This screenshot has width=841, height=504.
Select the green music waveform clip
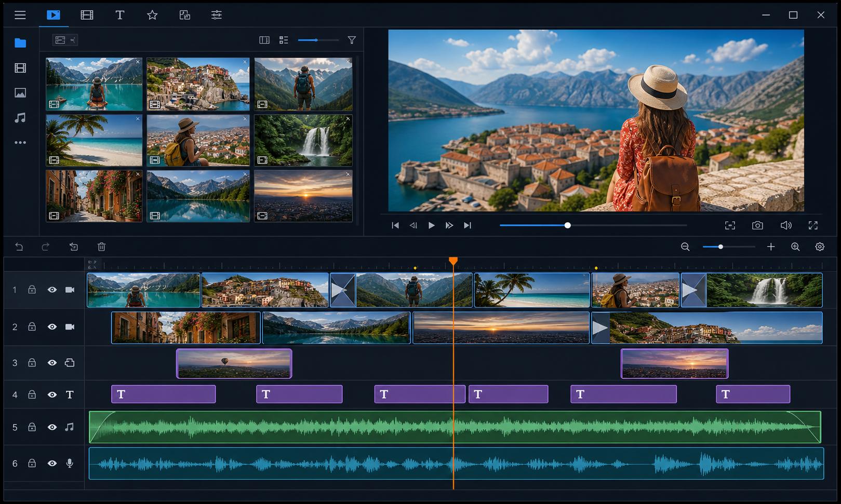point(455,427)
